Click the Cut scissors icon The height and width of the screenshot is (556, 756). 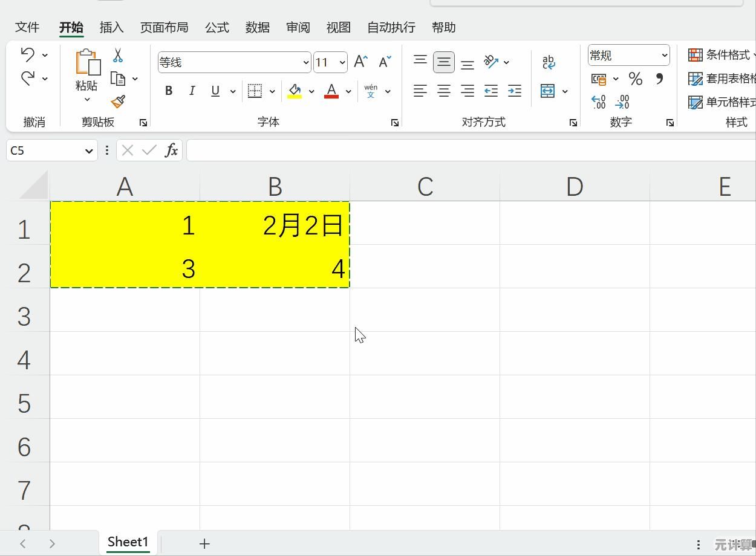coord(118,56)
